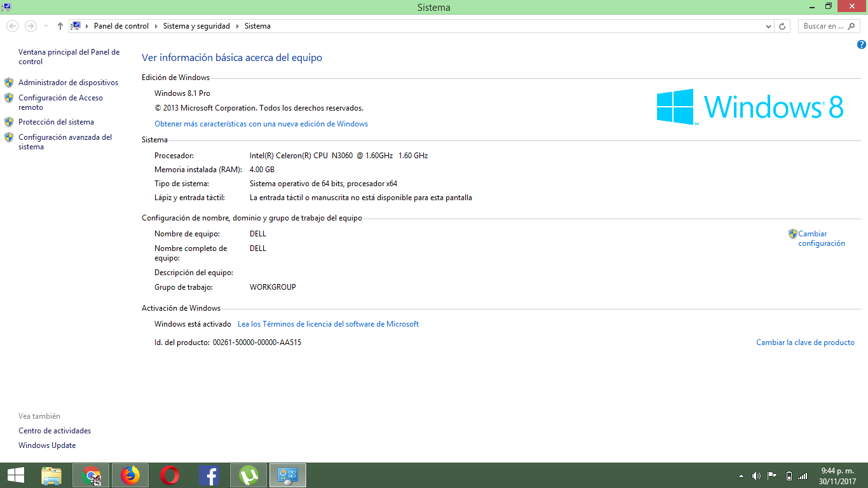Open Firefox from the taskbar
Image resolution: width=868 pixels, height=488 pixels.
pos(130,475)
